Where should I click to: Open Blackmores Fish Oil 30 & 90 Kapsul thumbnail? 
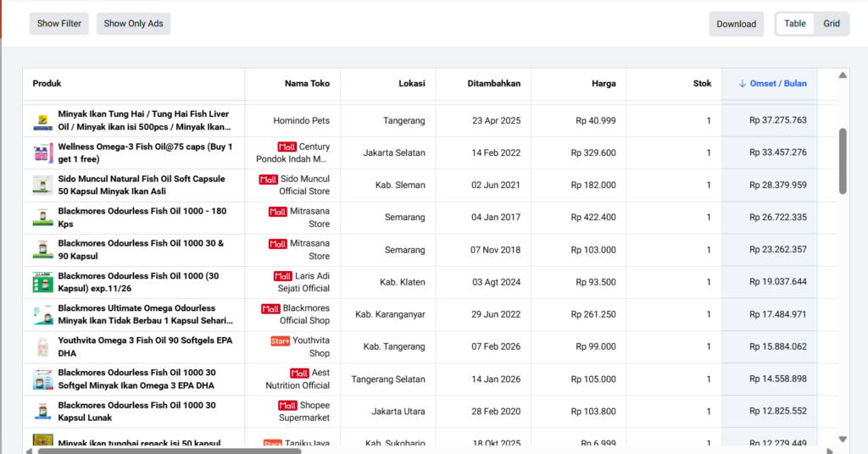pyautogui.click(x=42, y=249)
